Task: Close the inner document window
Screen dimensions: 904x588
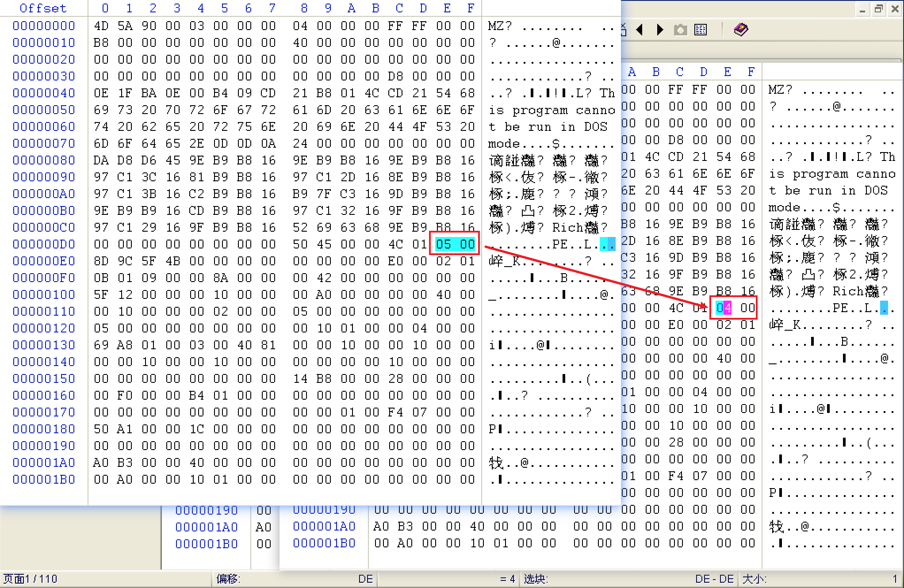Action: tap(895, 9)
